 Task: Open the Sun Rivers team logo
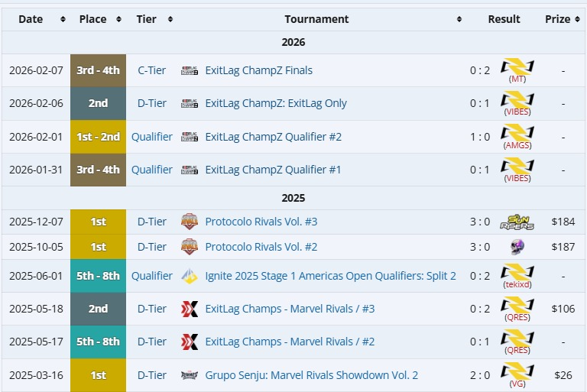point(517,222)
